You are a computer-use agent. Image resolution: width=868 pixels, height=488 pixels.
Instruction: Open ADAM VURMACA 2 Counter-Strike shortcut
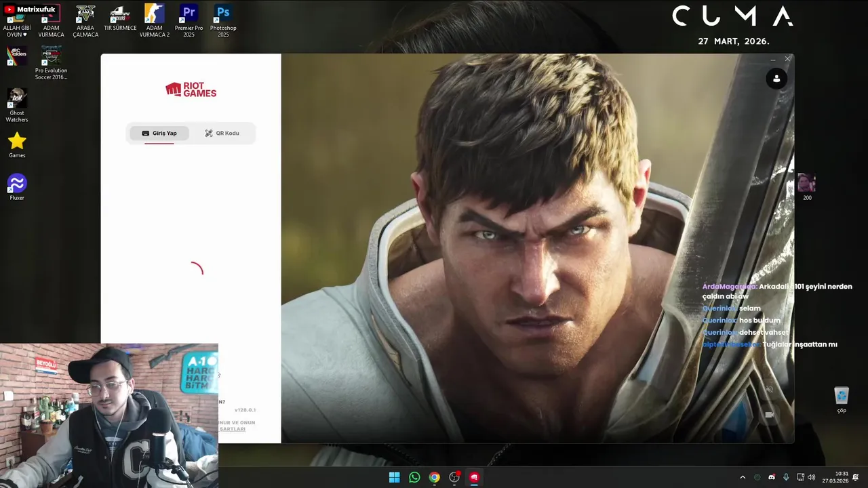click(155, 21)
